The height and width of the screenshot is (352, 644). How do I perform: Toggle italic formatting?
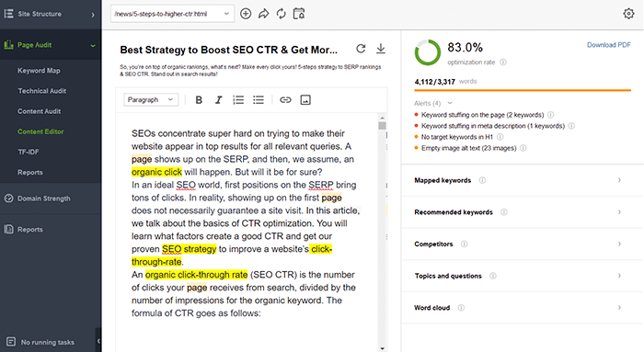tap(219, 99)
